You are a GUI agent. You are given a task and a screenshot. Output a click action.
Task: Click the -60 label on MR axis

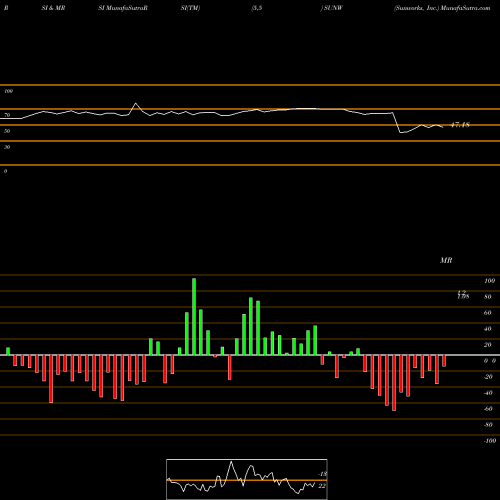pyautogui.click(x=488, y=409)
